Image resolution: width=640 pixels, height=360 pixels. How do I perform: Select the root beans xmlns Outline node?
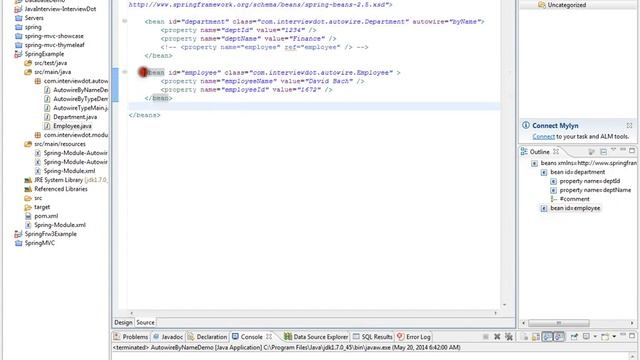(x=588, y=163)
